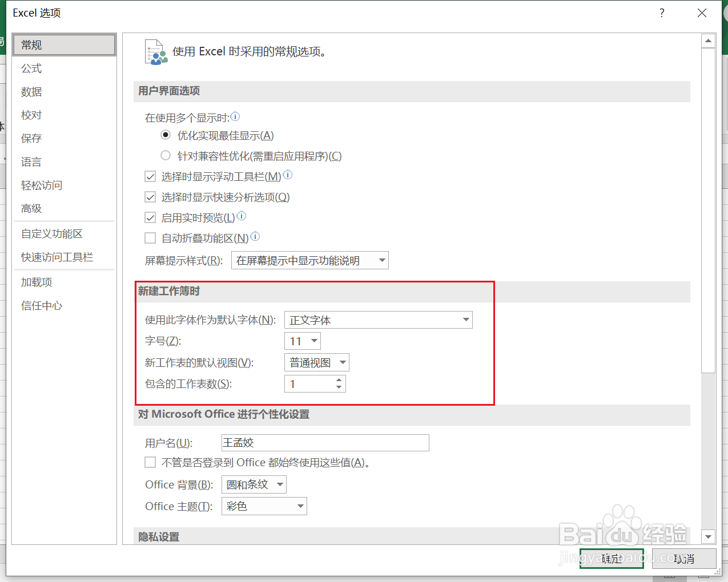Click the info icon beside 选择时显示浮动工具栏
The width and height of the screenshot is (728, 582).
287,175
